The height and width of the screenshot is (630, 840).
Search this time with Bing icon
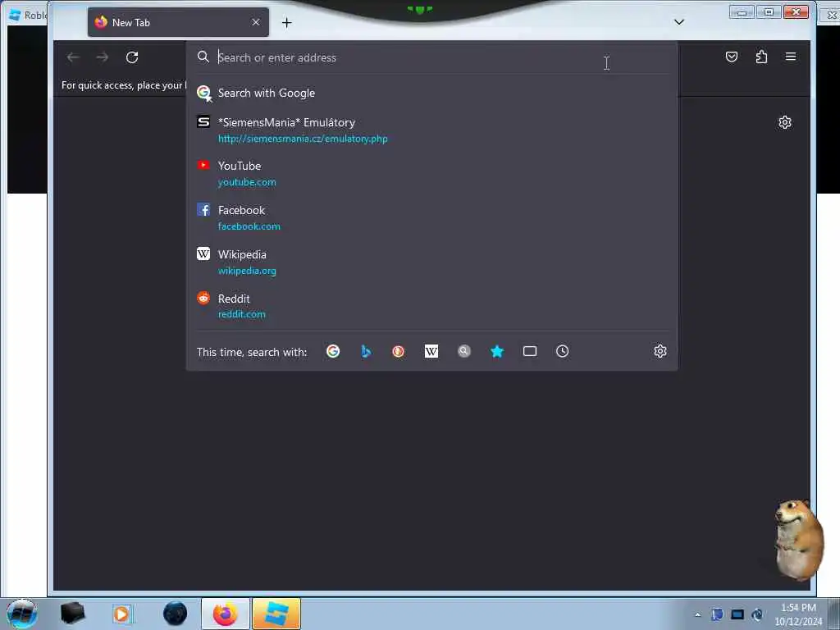366,351
